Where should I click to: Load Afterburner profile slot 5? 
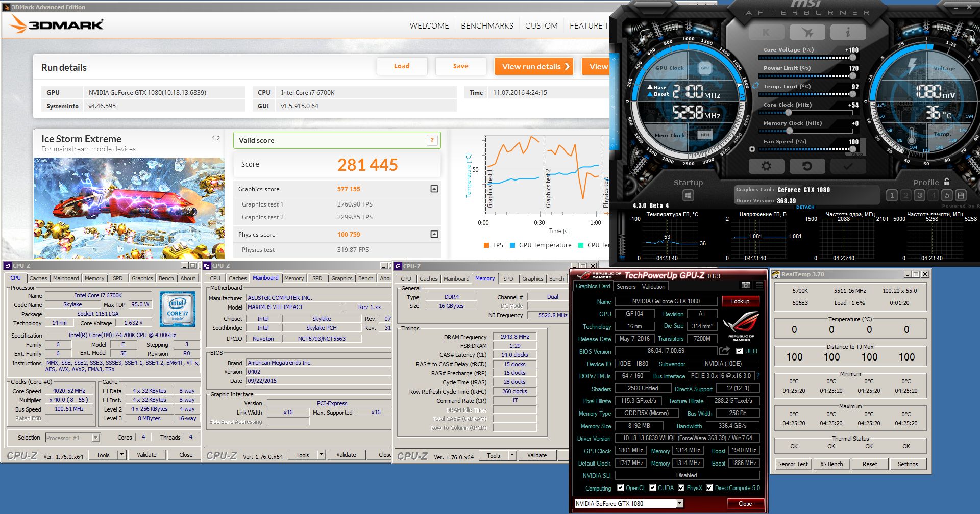click(947, 195)
